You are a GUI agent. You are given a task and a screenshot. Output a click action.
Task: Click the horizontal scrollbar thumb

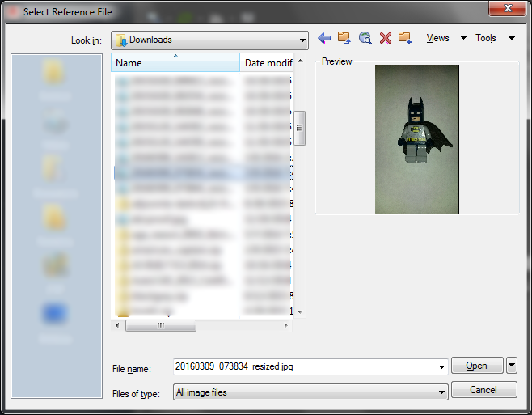(x=161, y=325)
